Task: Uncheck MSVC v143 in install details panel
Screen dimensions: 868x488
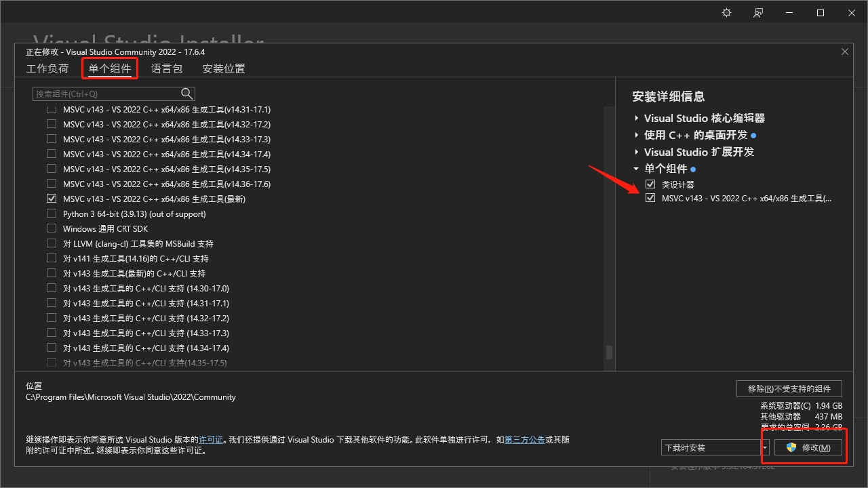Action: (650, 199)
